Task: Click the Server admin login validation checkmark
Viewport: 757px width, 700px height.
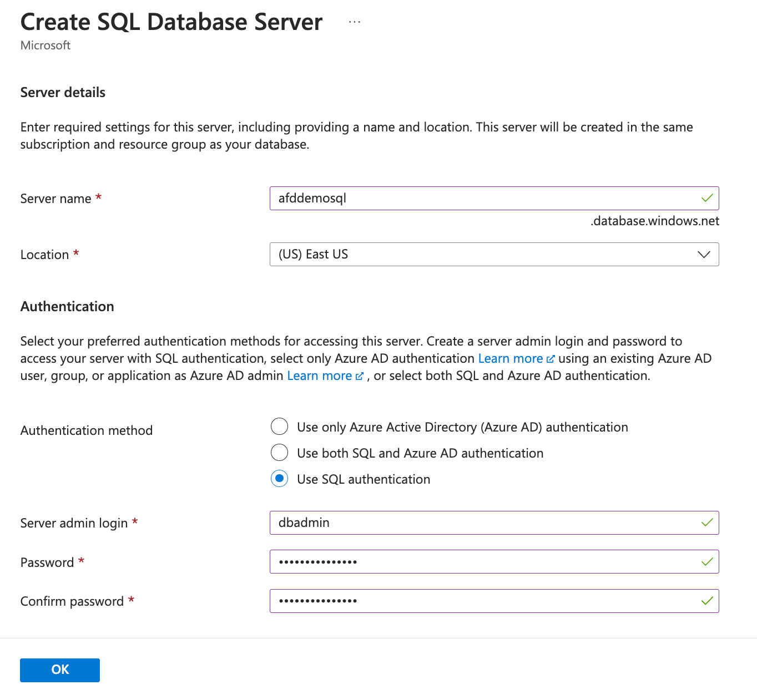Action: point(706,523)
